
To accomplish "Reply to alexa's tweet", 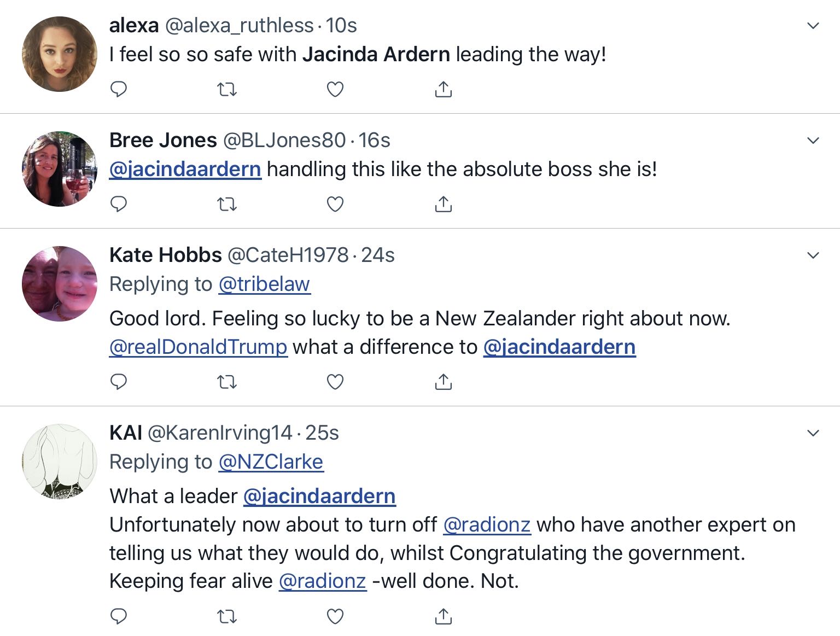I will click(119, 89).
